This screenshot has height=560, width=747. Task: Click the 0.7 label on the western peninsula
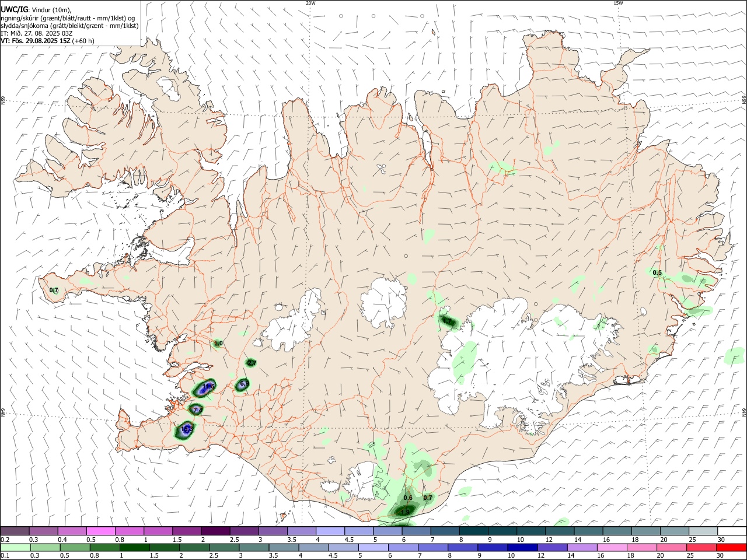click(54, 290)
